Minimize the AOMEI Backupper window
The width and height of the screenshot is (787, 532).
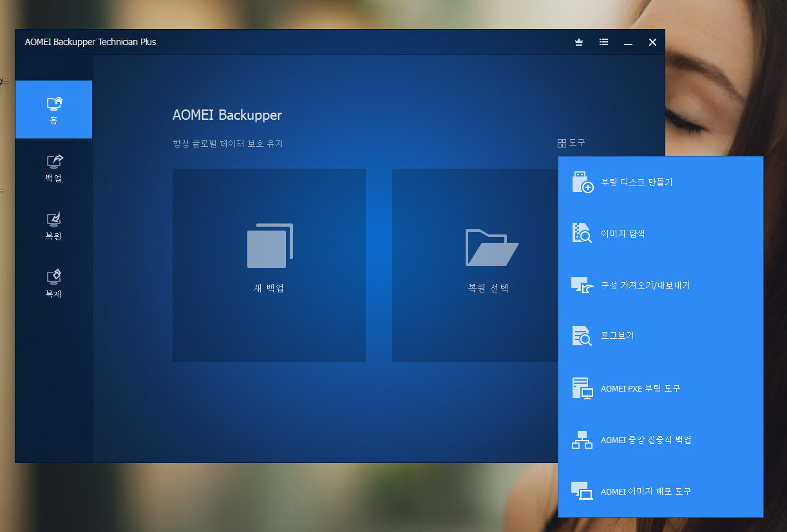click(628, 43)
